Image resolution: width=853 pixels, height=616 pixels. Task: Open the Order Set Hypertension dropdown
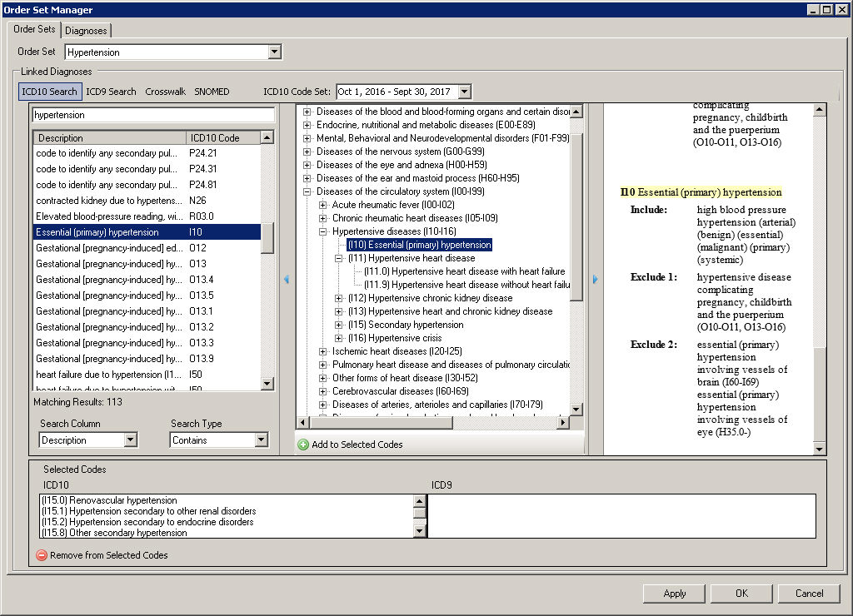[x=275, y=52]
